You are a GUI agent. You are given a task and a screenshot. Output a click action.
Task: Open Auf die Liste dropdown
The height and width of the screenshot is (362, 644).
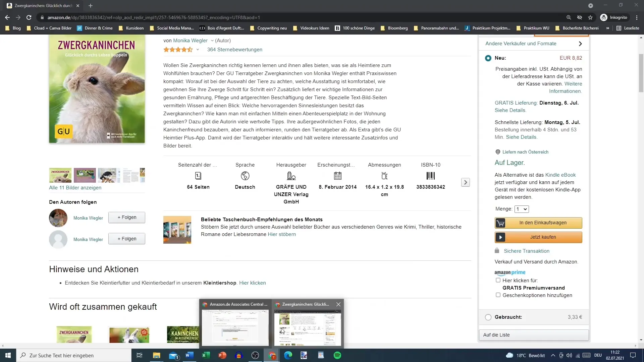(534, 335)
